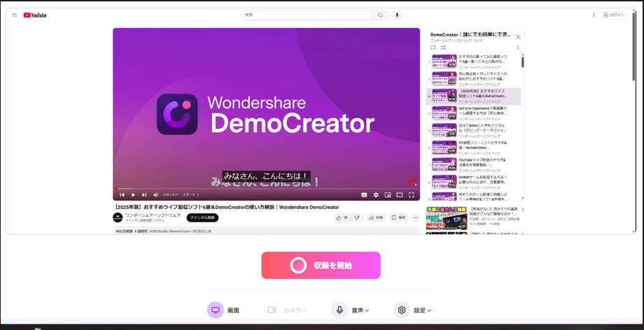The height and width of the screenshot is (330, 644).
Task: Open the PC録画フリーソフトおすすめ playlist video
Action: [474, 148]
